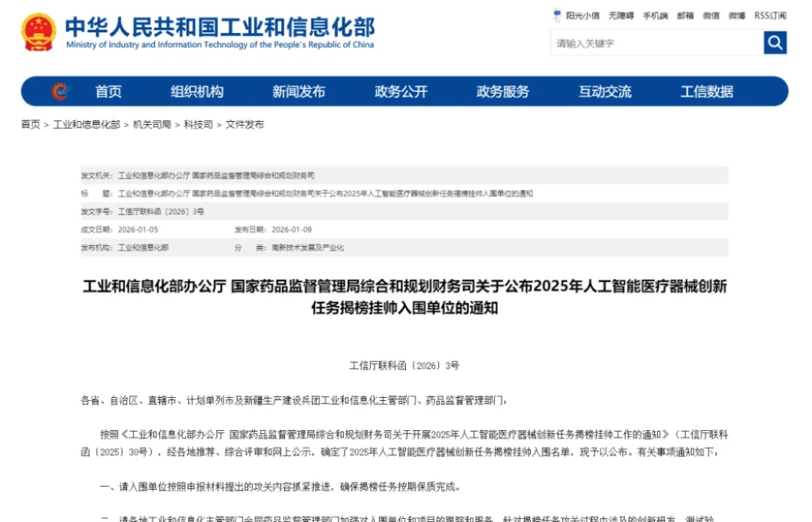Viewport: 812px width, 522px height.
Task: Click the 科技司 breadcrumb link
Action: 198,124
